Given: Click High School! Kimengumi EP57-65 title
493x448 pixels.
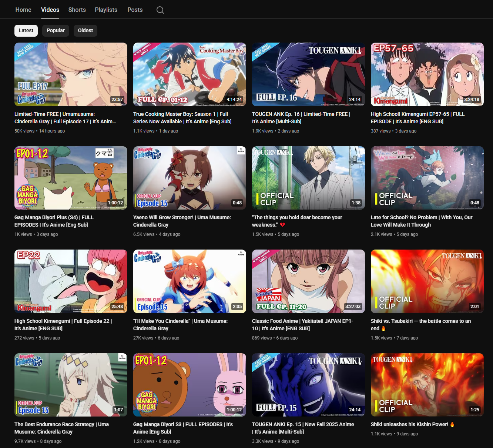Looking at the screenshot, I should pos(417,118).
